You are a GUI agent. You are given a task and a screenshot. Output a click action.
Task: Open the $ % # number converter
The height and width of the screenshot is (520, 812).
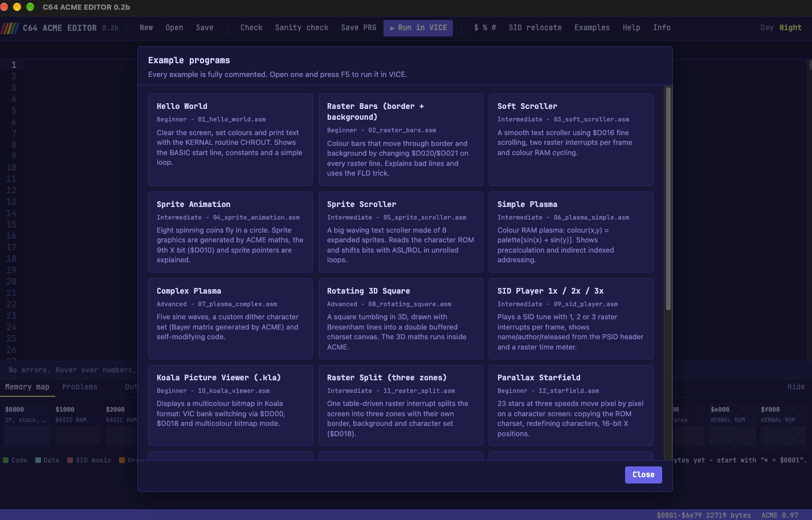tap(485, 28)
